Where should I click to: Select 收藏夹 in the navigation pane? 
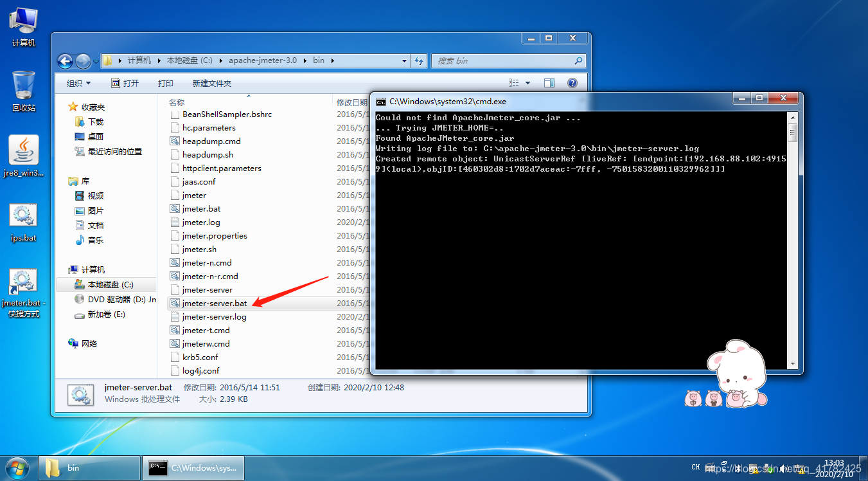coord(87,107)
